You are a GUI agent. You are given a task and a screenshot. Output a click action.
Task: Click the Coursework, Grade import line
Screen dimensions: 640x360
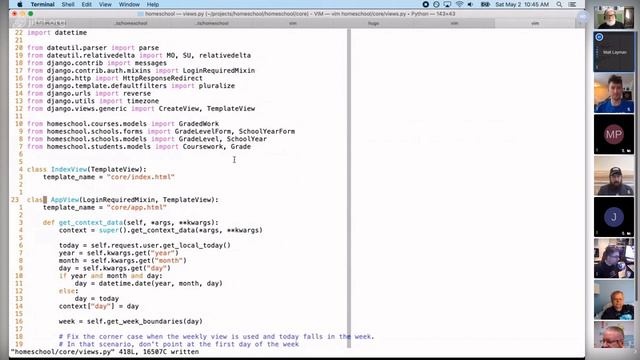[139, 147]
